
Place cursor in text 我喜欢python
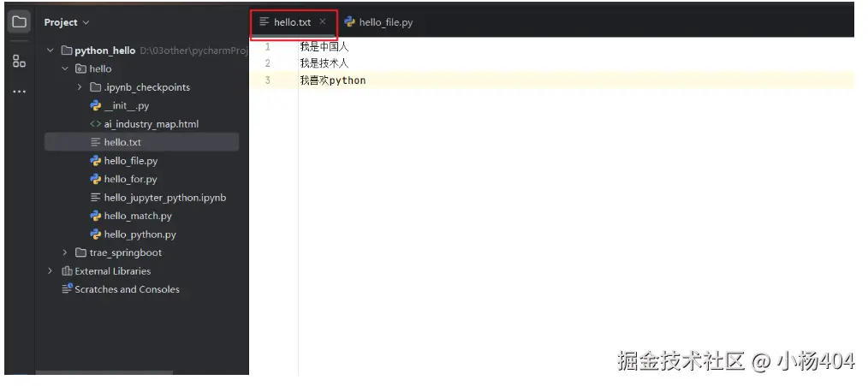[x=333, y=80]
